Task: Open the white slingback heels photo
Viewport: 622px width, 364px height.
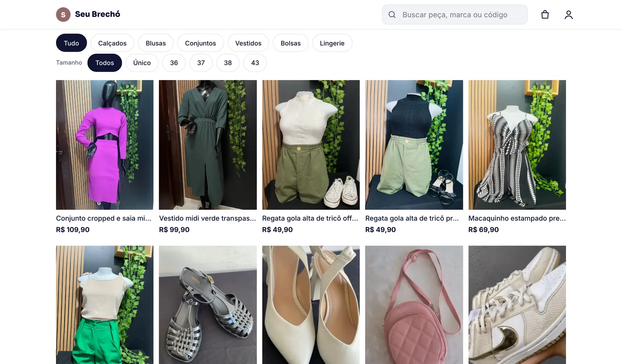Action: click(x=311, y=305)
